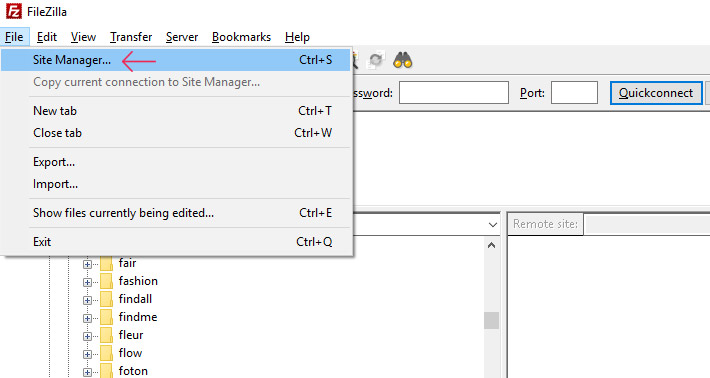Click the 'findme' folder name

(138, 317)
